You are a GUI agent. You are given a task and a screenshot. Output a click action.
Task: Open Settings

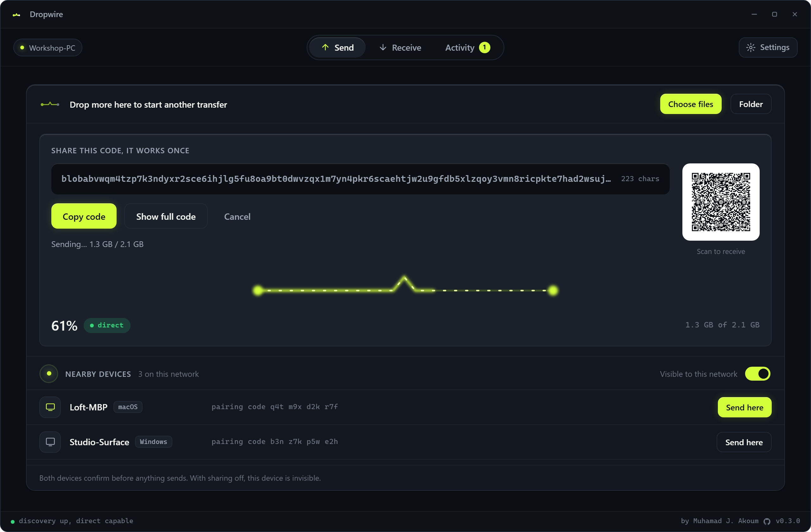pos(768,47)
